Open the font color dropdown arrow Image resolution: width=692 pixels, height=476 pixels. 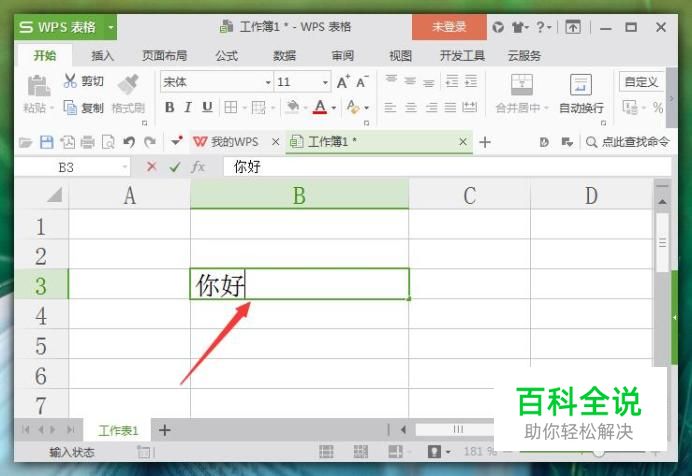click(x=334, y=108)
